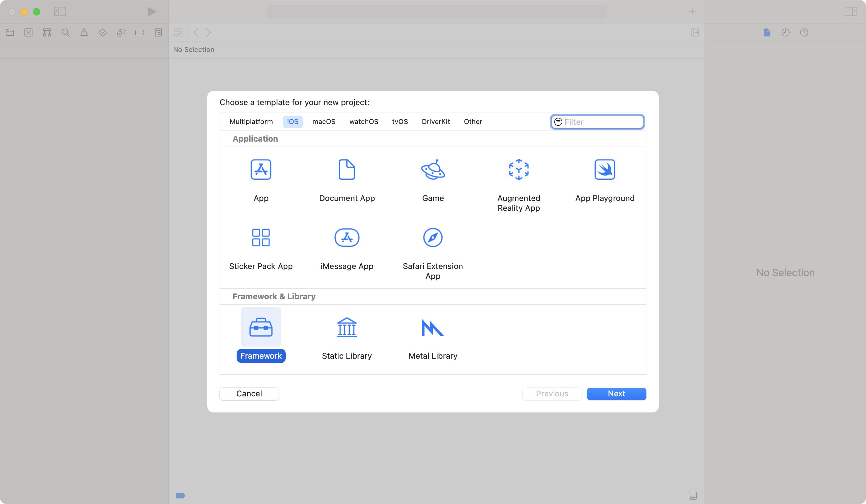Toggle the bottom debug area
Screen dimensions: 866x504
point(693,495)
